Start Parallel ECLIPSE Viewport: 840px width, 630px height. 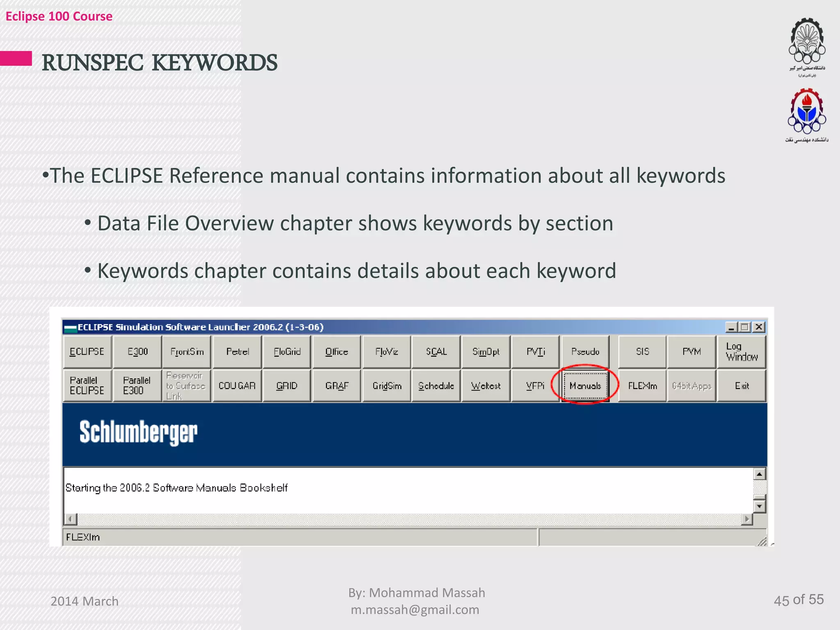point(87,386)
